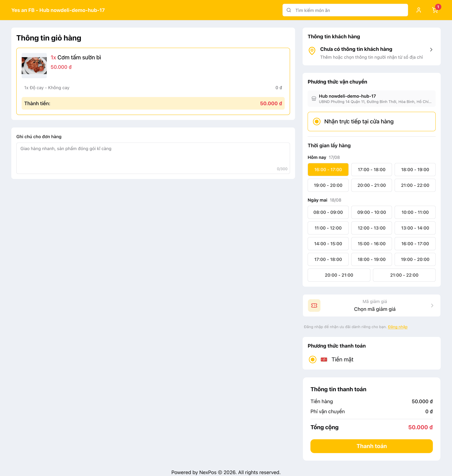The width and height of the screenshot is (452, 476).
Task: Open the user account icon
Action: click(419, 10)
